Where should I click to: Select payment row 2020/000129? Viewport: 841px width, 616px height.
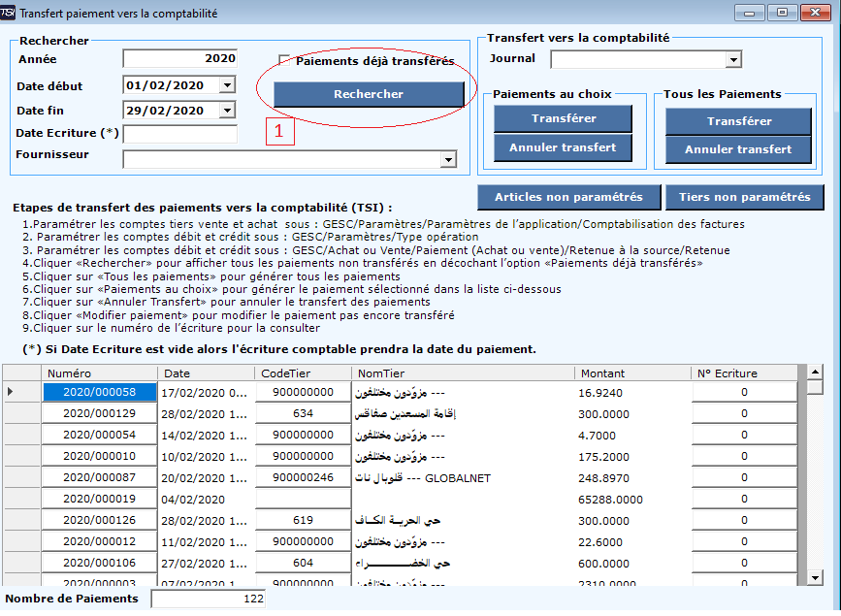(99, 413)
